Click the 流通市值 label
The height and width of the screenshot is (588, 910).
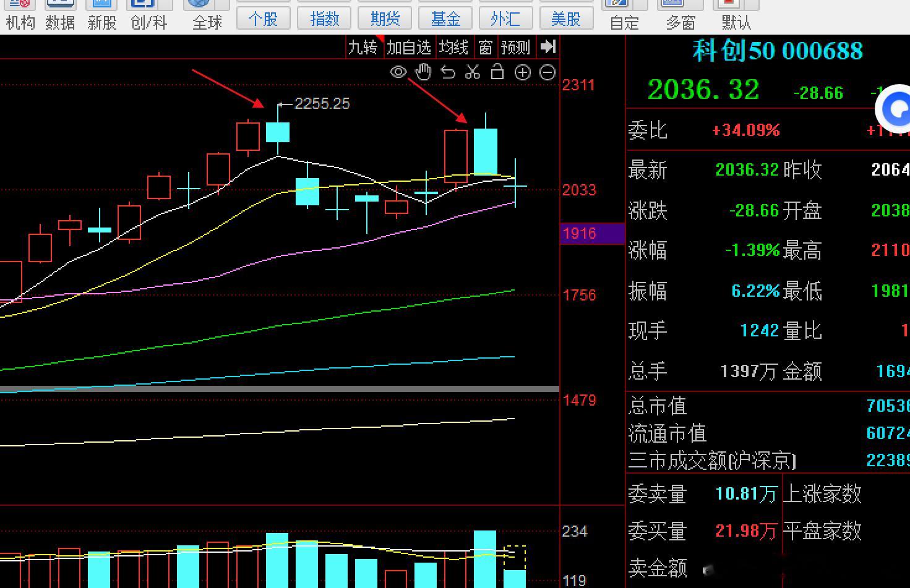(x=667, y=433)
